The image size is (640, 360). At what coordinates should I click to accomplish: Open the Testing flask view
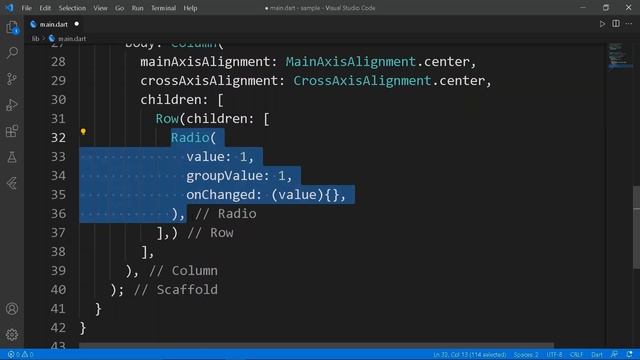(12, 157)
